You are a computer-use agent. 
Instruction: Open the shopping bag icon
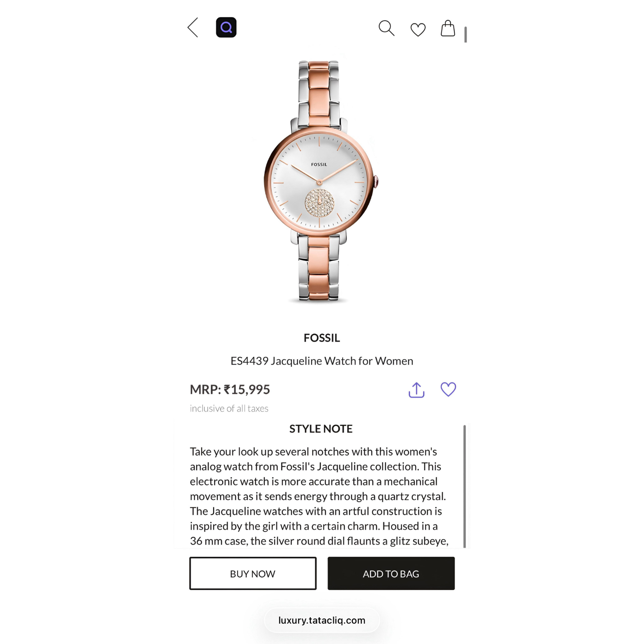[x=448, y=28]
